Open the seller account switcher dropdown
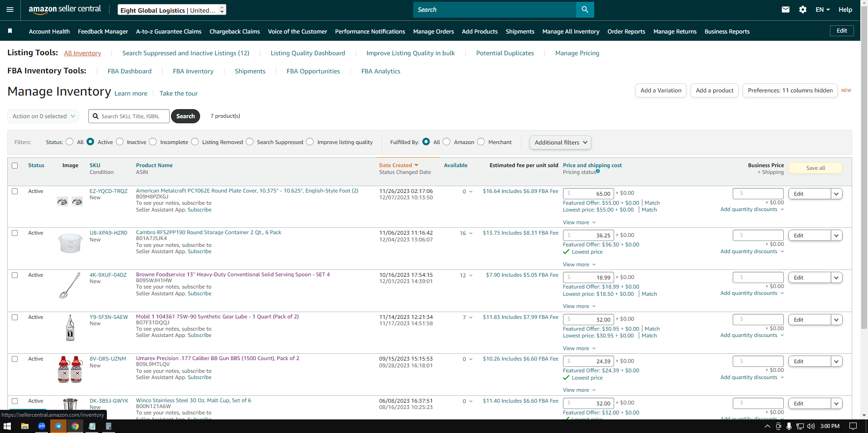This screenshot has height=433, width=868. (x=172, y=10)
